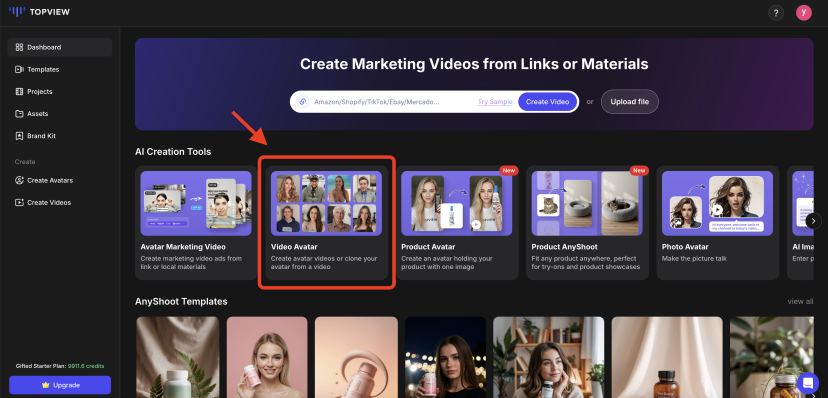Click the Create Avatars icon
The image size is (828, 398).
[x=20, y=180]
